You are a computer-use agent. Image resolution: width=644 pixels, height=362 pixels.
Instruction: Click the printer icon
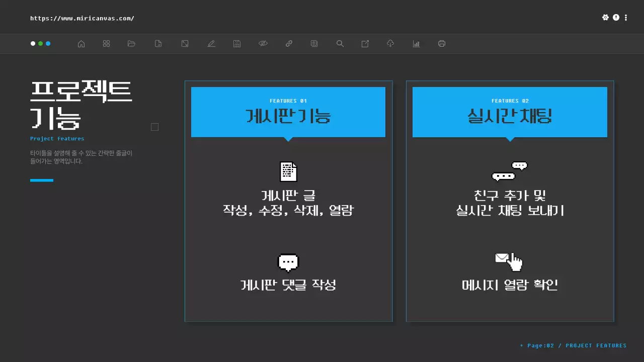(441, 44)
